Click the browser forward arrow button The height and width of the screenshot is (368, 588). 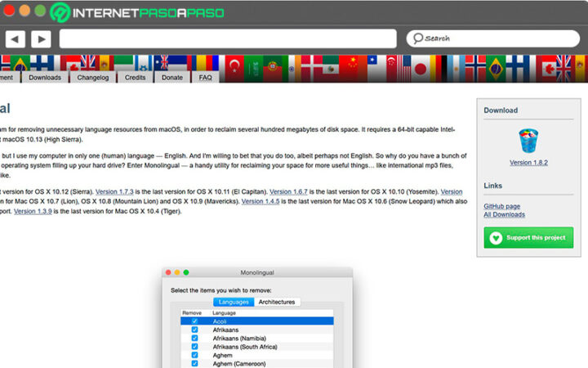click(x=41, y=38)
